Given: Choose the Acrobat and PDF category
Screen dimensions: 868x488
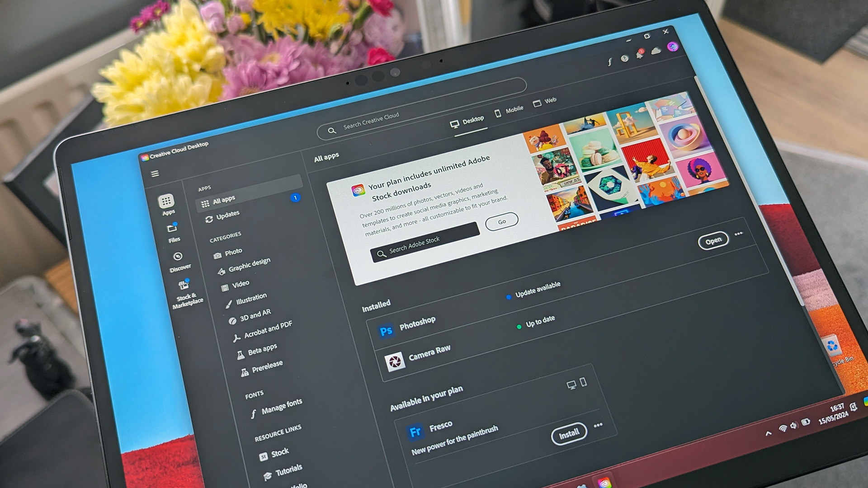Looking at the screenshot, I should pos(262,331).
